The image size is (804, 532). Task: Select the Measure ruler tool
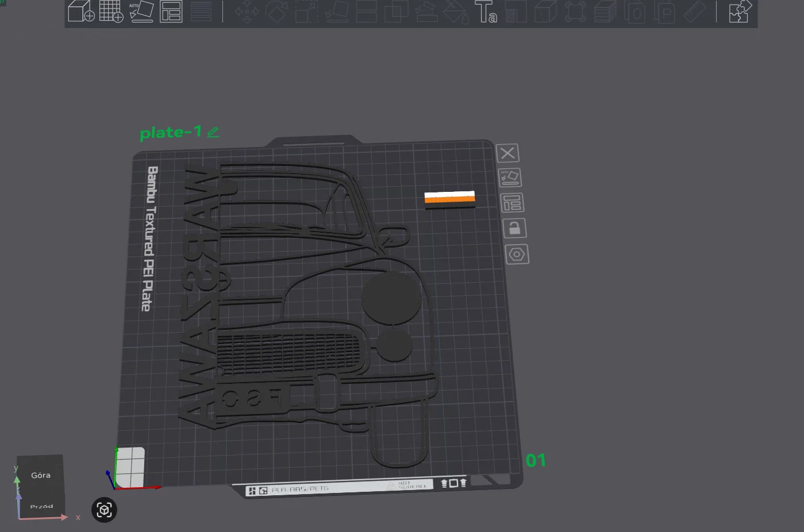pyautogui.click(x=695, y=11)
